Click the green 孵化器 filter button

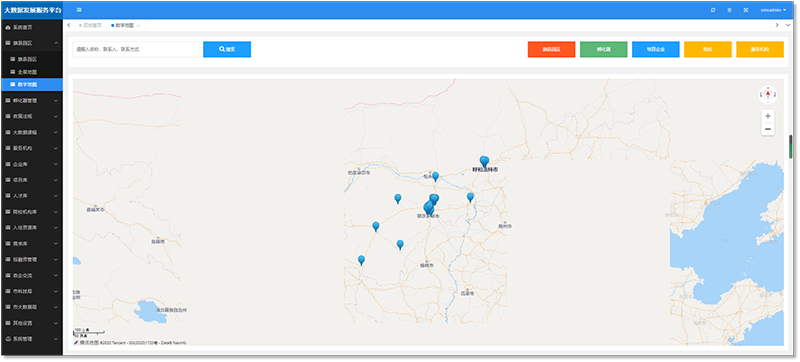pos(604,49)
